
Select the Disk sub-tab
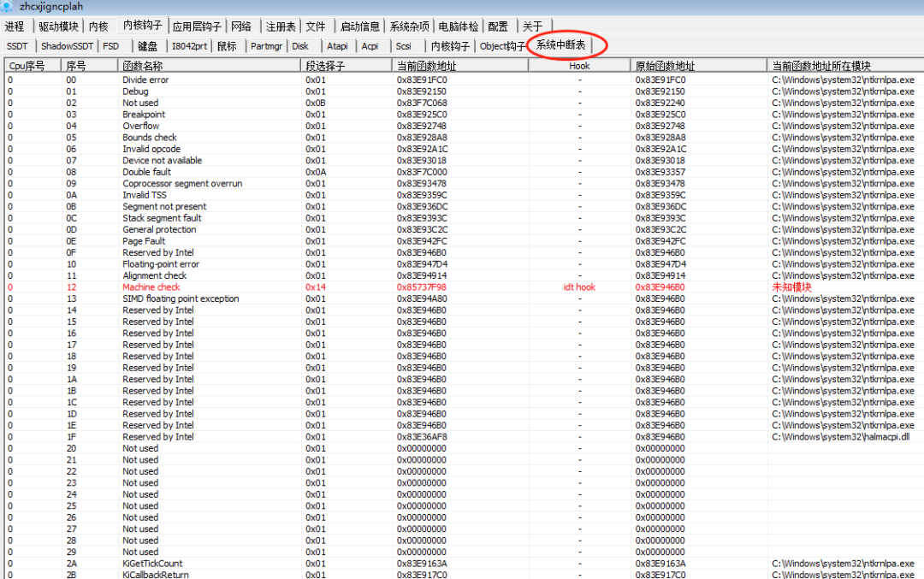coord(300,46)
